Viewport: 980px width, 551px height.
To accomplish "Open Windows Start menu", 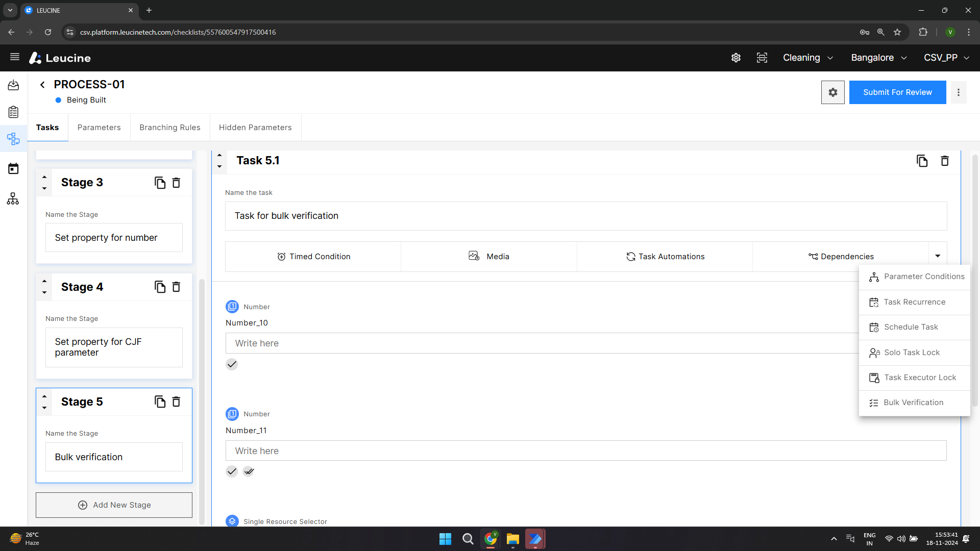I will point(445,539).
